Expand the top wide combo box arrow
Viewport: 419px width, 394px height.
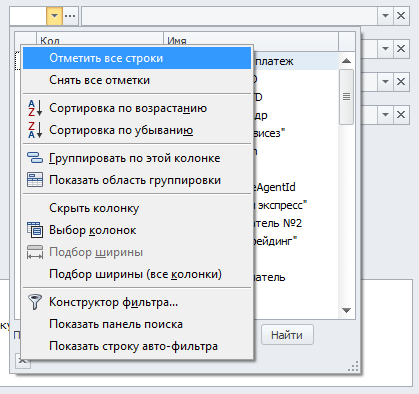pos(385,16)
